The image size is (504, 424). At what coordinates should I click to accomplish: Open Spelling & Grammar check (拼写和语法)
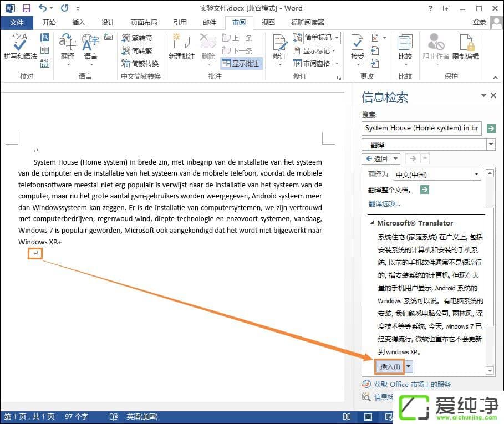(20, 47)
